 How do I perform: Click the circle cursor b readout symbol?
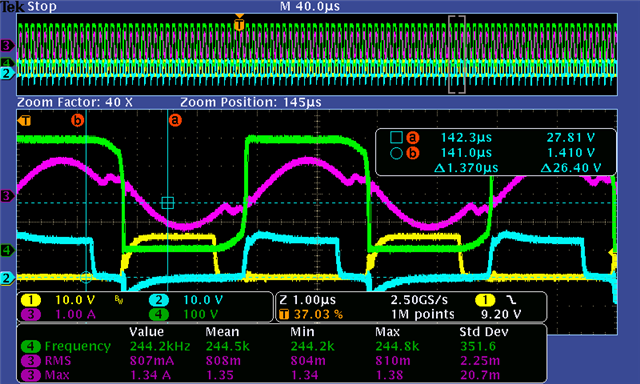tap(396, 153)
